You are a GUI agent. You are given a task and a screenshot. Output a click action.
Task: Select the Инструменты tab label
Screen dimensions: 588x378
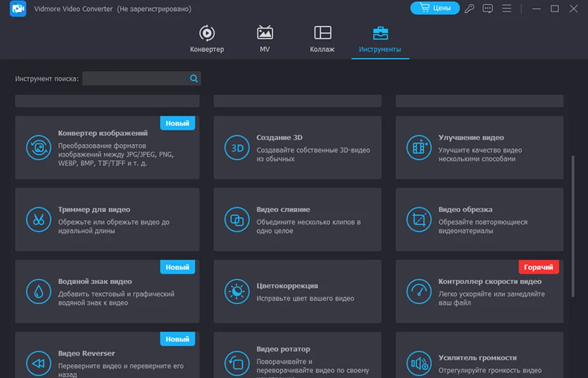(380, 49)
